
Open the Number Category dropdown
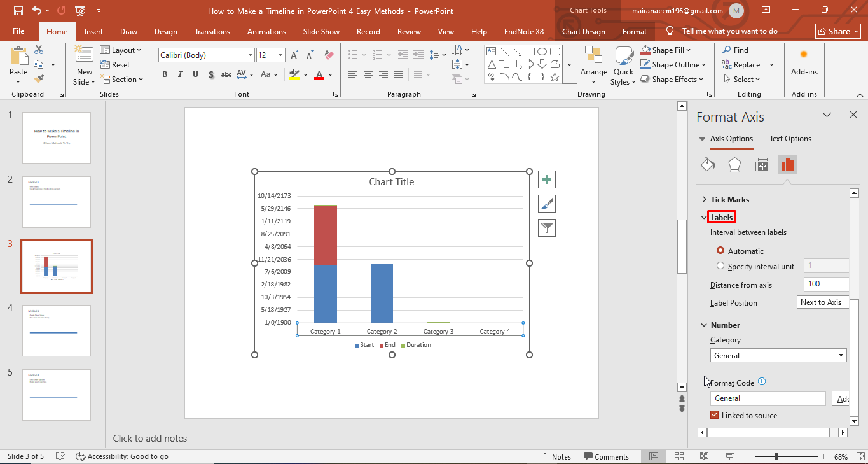click(x=778, y=355)
